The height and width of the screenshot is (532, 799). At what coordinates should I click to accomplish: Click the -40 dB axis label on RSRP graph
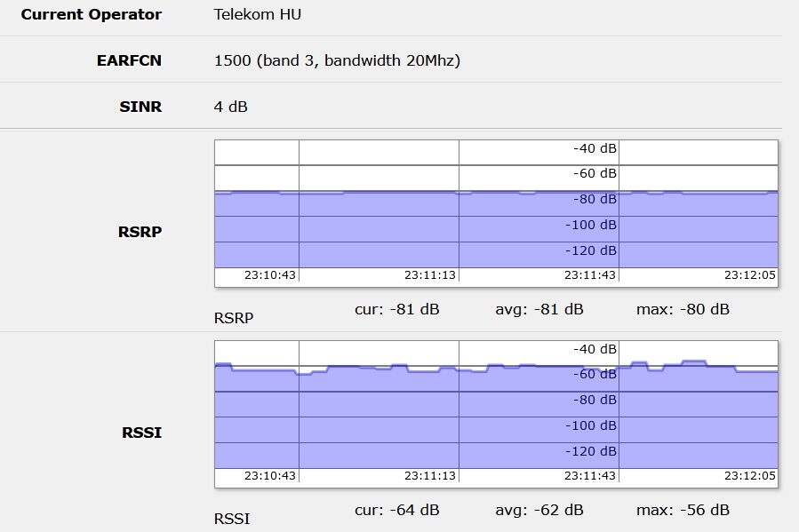(595, 148)
